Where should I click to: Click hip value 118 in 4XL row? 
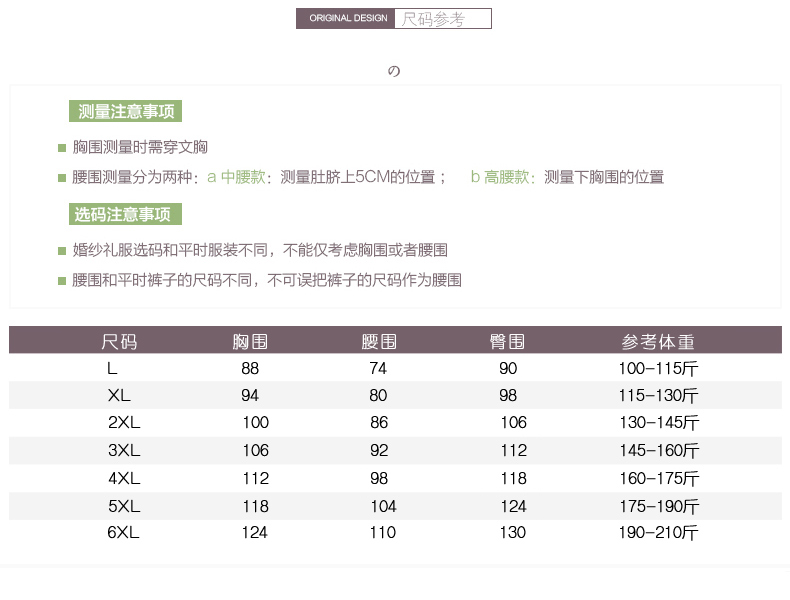point(514,478)
